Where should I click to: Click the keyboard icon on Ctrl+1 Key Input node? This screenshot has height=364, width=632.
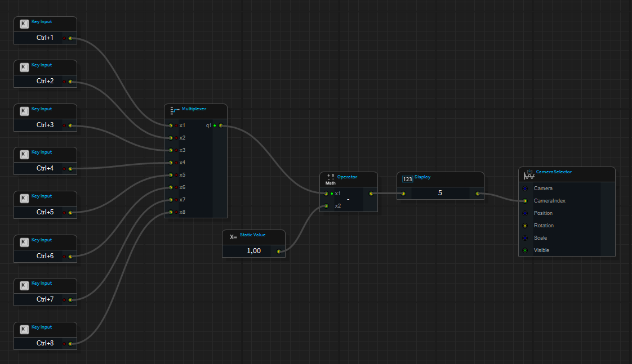24,24
